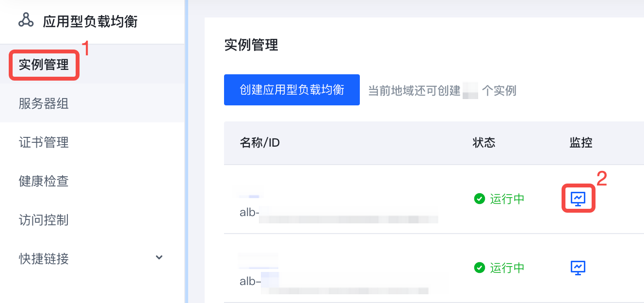The width and height of the screenshot is (644, 303).
Task: Open monitoring icon for second ALB instance
Action: pyautogui.click(x=578, y=268)
